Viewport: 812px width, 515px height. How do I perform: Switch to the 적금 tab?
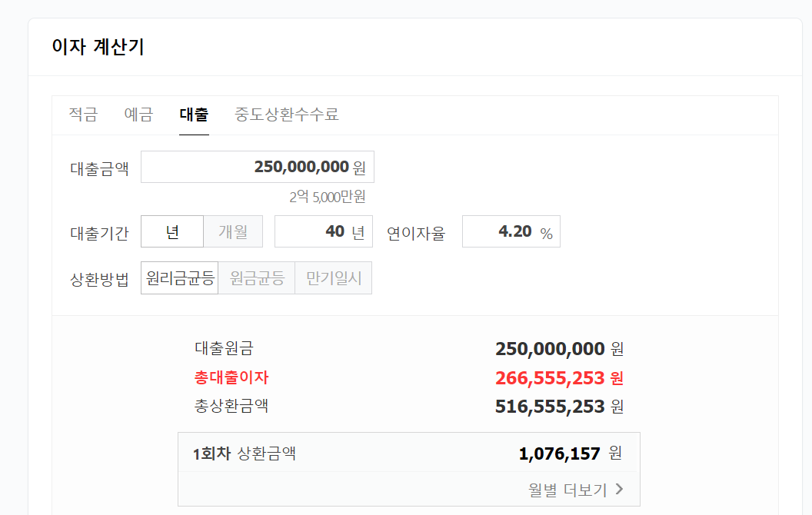(82, 115)
